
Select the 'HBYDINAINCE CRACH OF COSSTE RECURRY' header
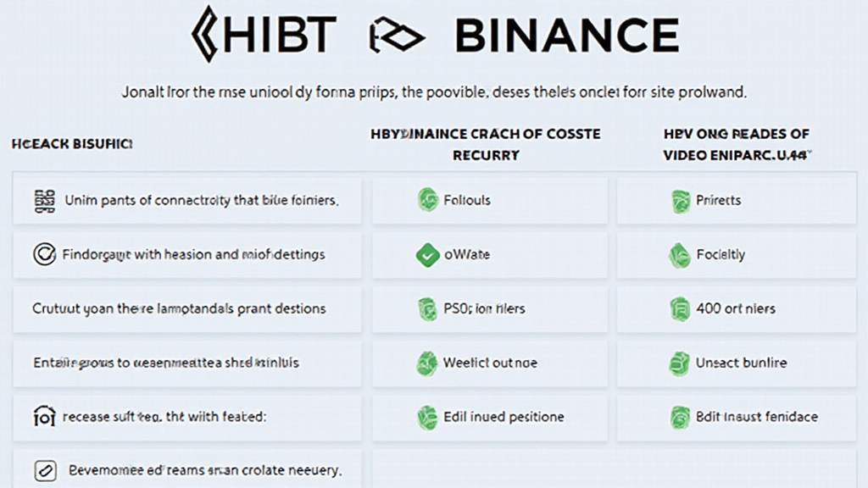click(x=485, y=145)
